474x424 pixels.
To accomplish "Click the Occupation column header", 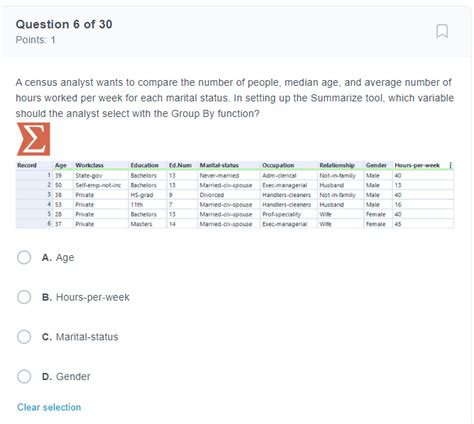I will [278, 165].
